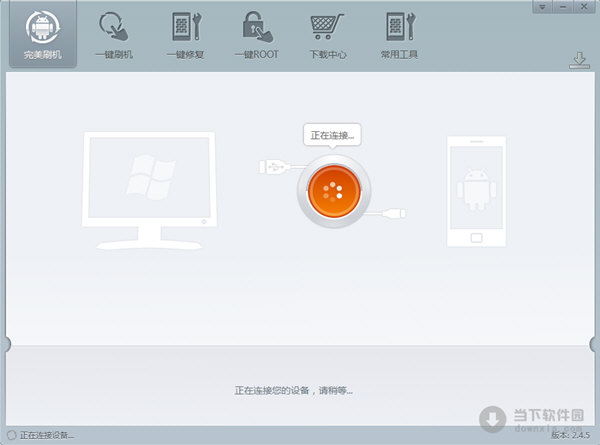The width and height of the screenshot is (600, 445).
Task: Click the orange connecting button
Action: pos(334,191)
